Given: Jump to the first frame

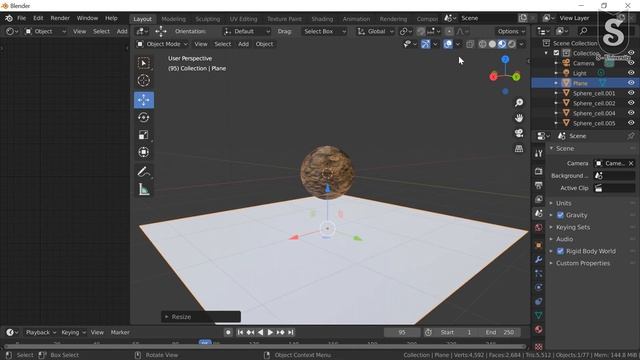Looking at the screenshot, I should point(240,333).
